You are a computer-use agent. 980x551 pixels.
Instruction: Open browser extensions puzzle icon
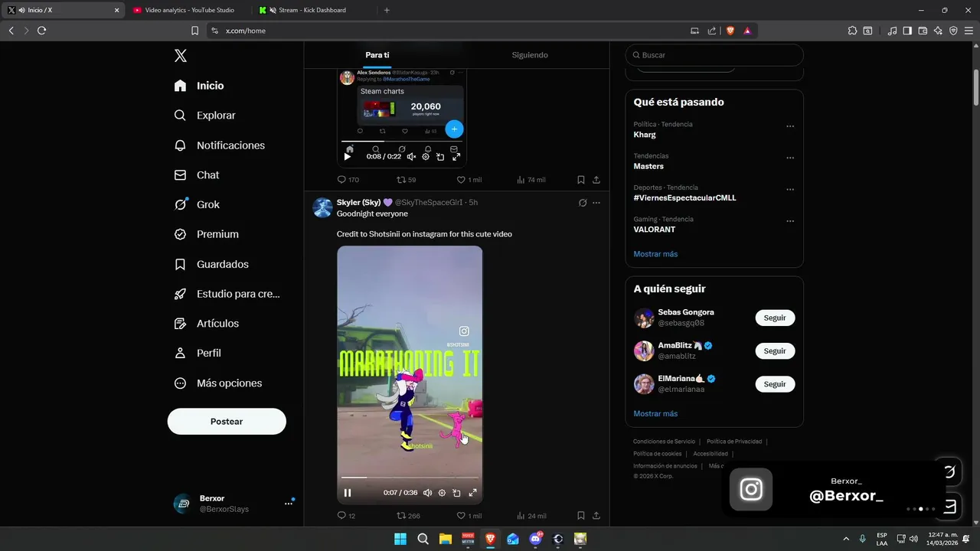(x=852, y=31)
